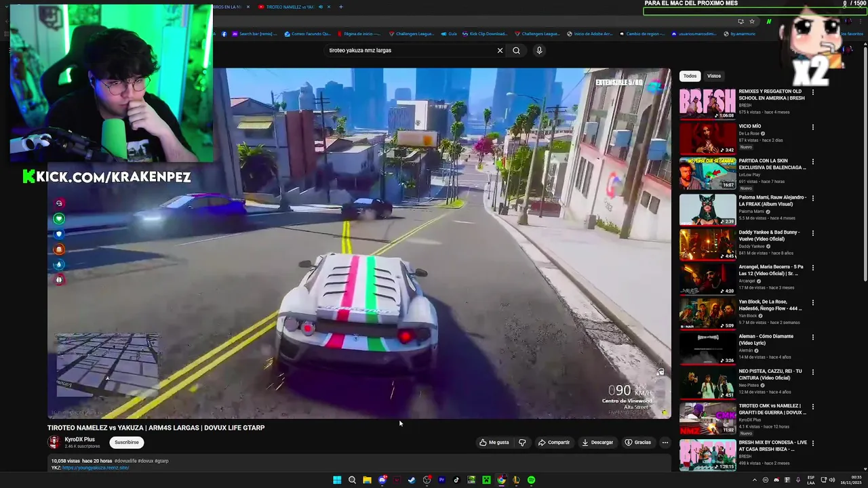Viewport: 868px width, 488px height.
Task: Start voice search with the microphone icon
Action: [x=539, y=50]
